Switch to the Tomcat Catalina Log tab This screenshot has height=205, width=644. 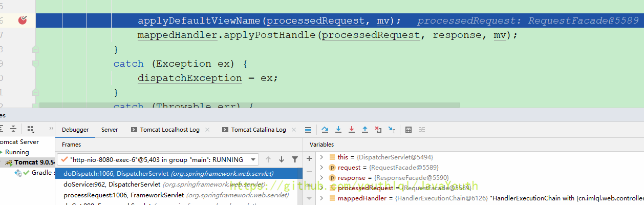(258, 130)
